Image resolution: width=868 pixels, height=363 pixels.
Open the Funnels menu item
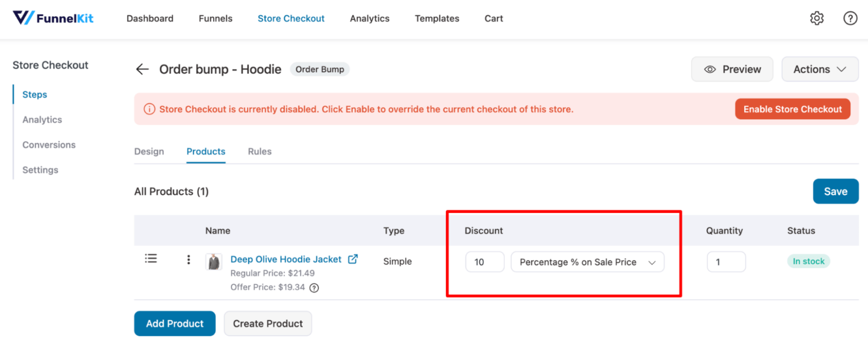click(x=215, y=18)
